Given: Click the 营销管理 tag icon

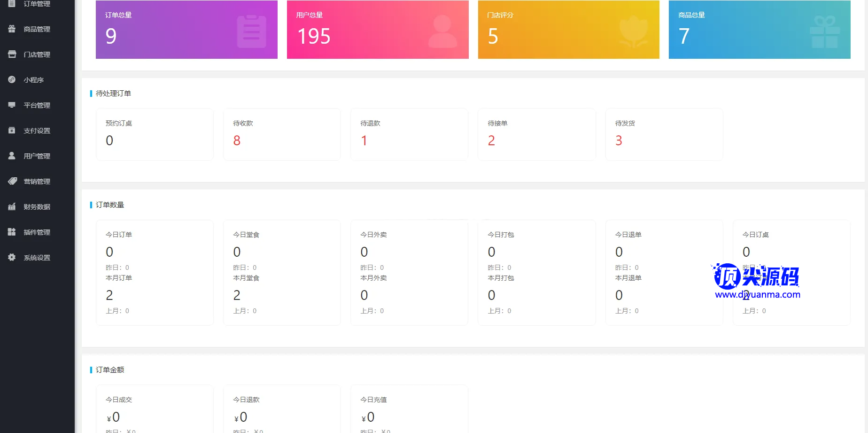Looking at the screenshot, I should (x=12, y=181).
